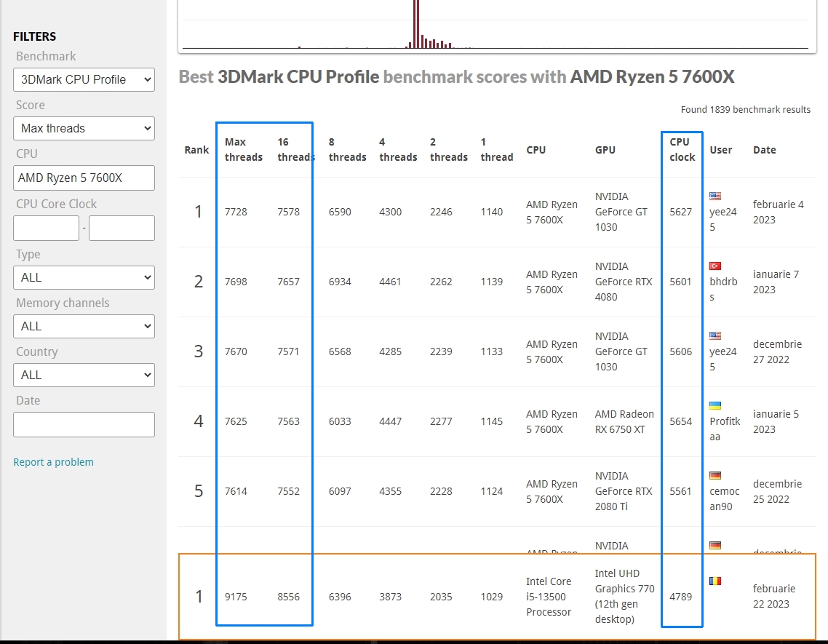Open user yee245 in the rank 1 row

(723, 219)
